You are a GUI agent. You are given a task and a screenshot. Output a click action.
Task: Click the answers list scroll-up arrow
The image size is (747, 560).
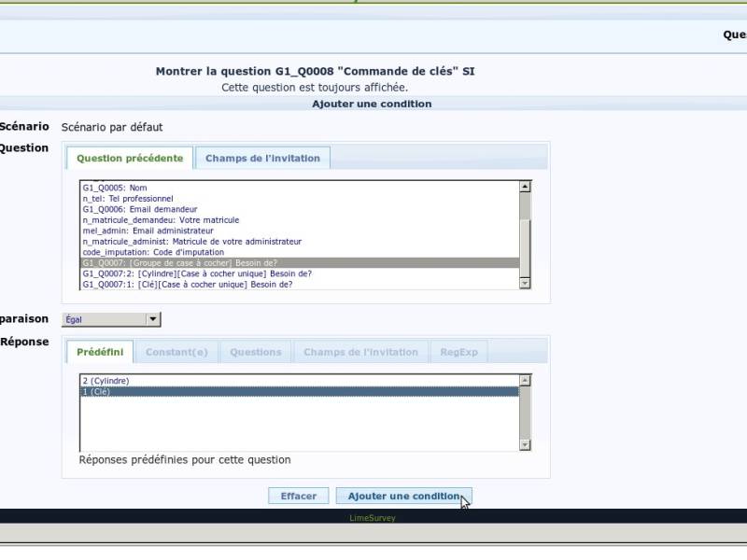pos(525,380)
